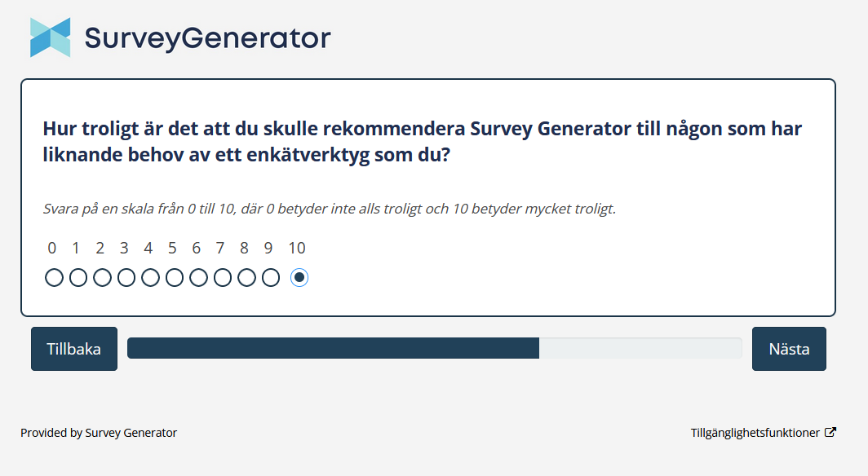Select rating 0 on the scale

[x=54, y=277]
